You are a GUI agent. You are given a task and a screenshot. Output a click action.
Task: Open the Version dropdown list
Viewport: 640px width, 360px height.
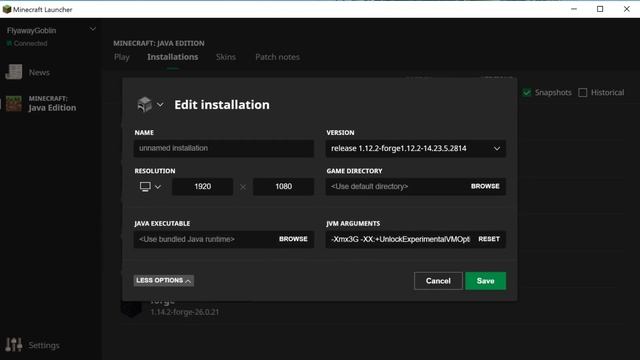(416, 149)
